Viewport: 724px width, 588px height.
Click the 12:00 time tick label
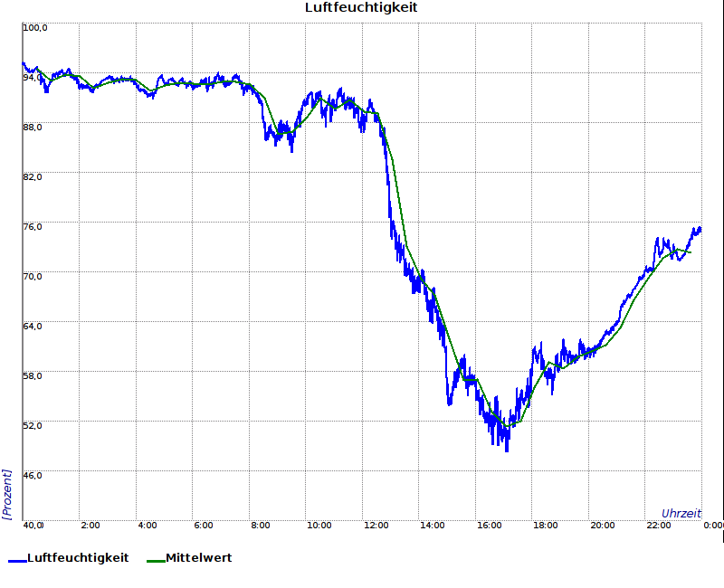(x=376, y=526)
